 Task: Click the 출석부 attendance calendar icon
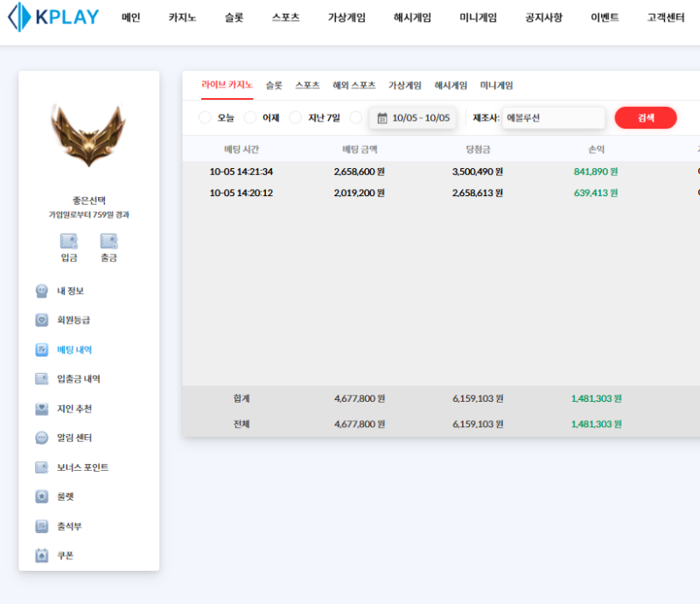(41, 526)
